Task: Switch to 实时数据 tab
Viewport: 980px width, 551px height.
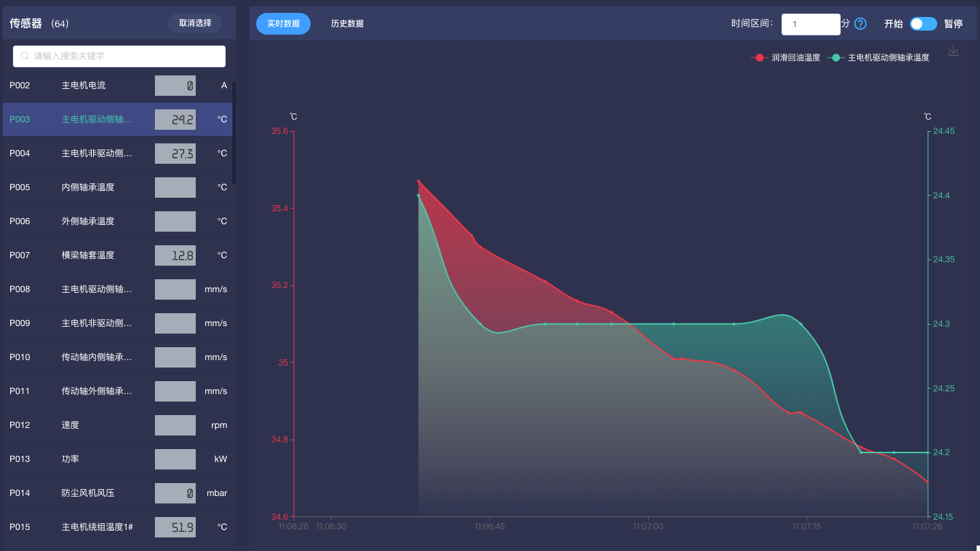Action: coord(283,24)
